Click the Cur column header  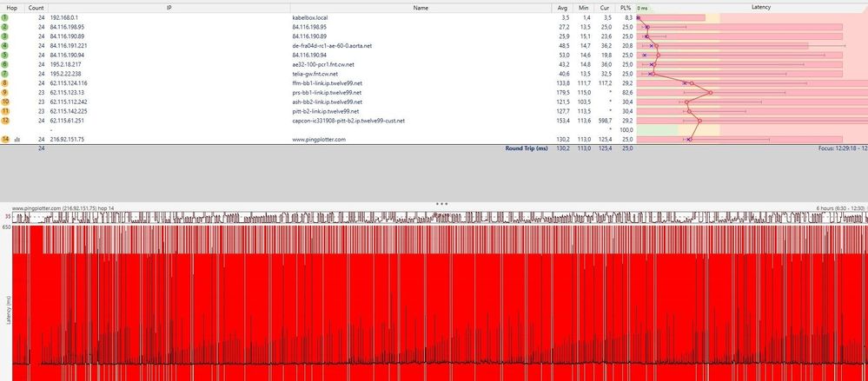click(605, 8)
